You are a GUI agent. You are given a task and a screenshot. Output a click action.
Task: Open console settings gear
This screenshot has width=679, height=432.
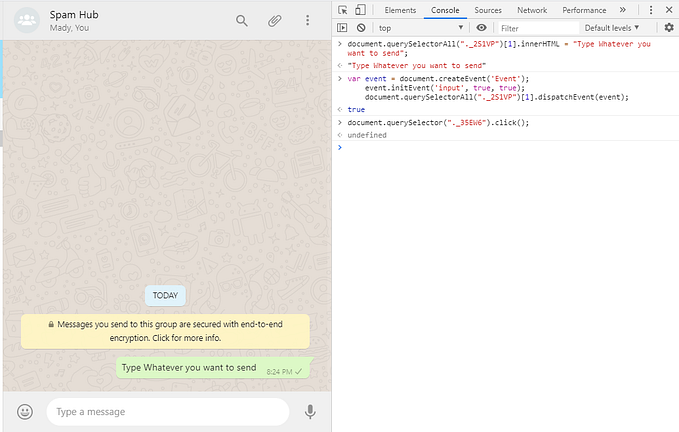coord(669,28)
